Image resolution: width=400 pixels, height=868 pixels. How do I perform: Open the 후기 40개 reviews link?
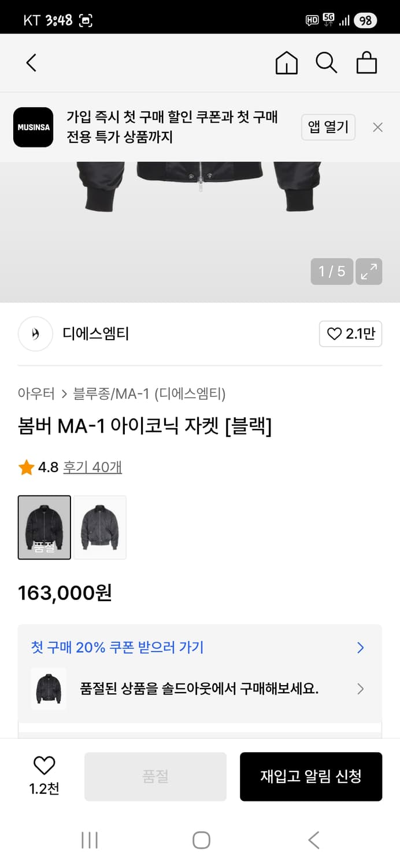point(92,467)
